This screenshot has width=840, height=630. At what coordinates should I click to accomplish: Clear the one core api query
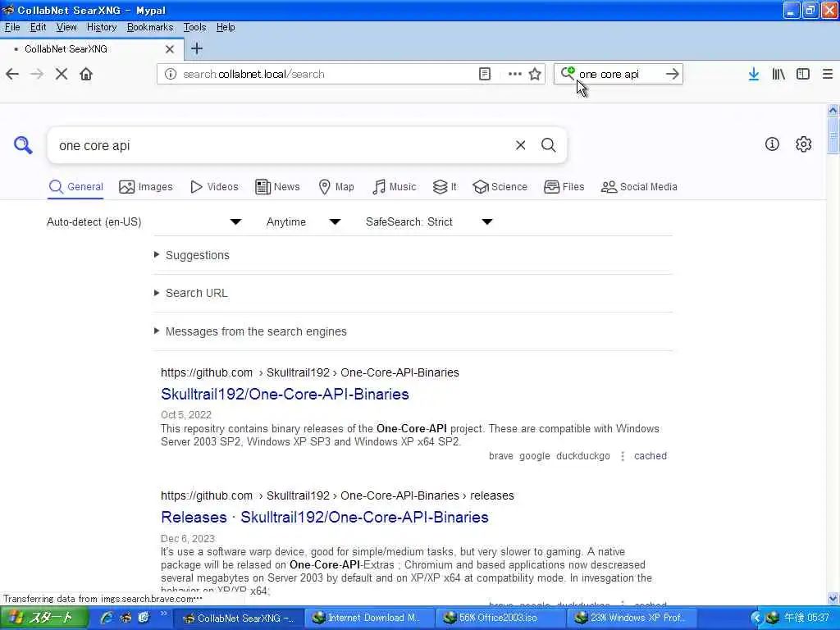click(x=520, y=145)
